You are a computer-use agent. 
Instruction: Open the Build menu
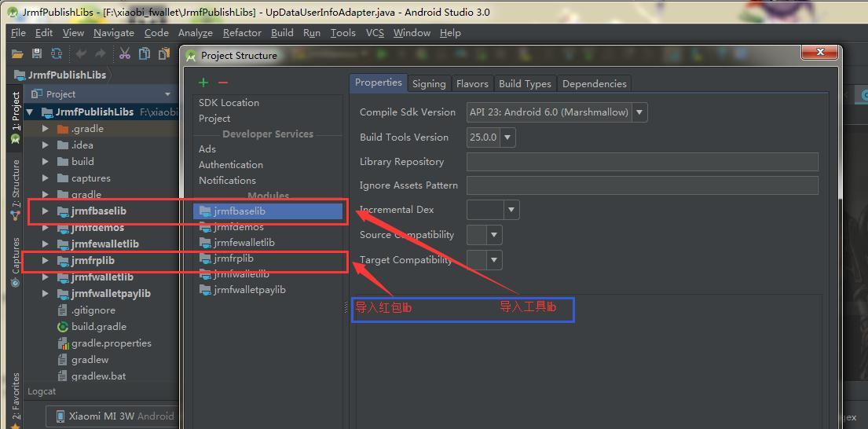pyautogui.click(x=282, y=33)
